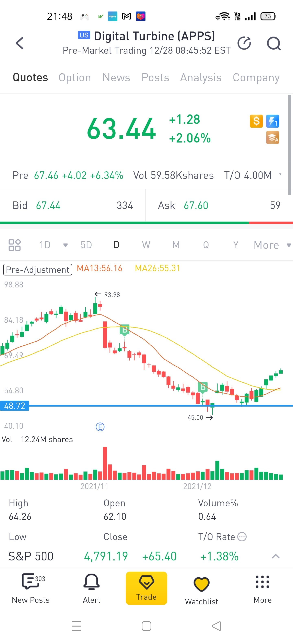Select the W weekly chart period
This screenshot has width=293, height=644.
[146, 245]
